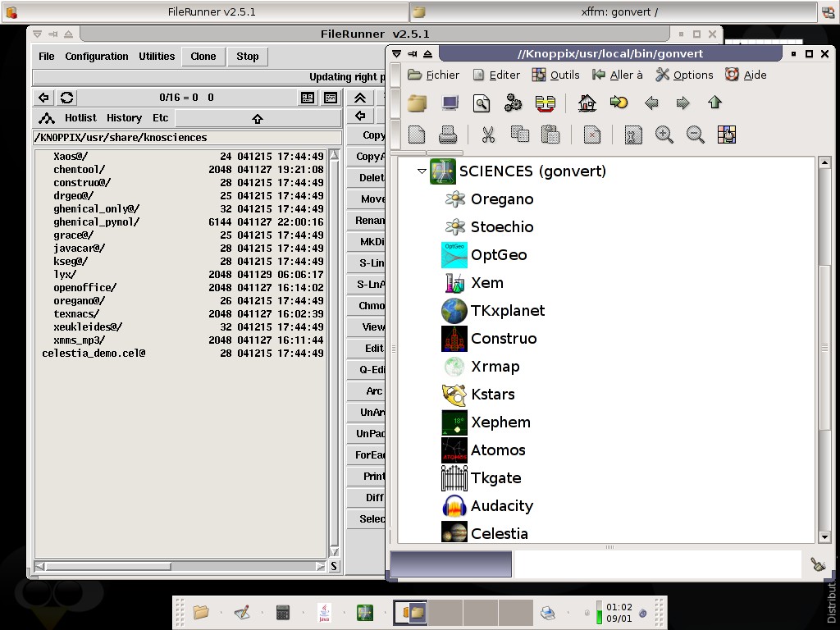
Task: Open the Configuration menu in FileRunner
Action: (97, 57)
